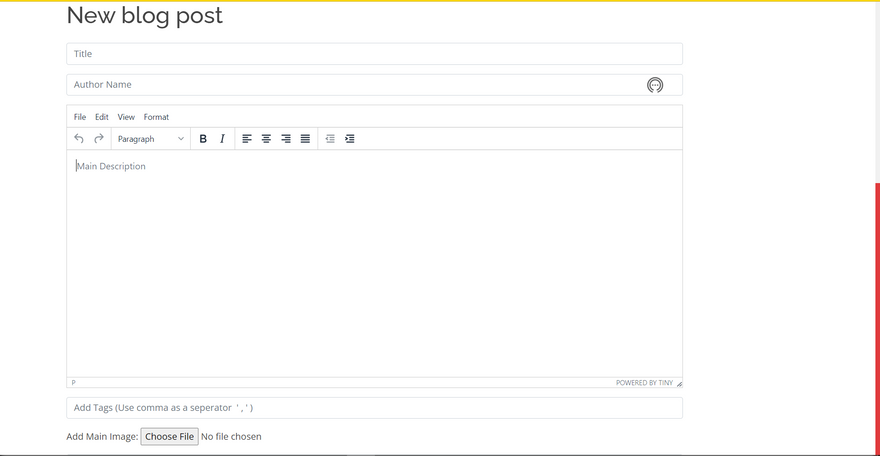Click the No file chosen text
880x456 pixels.
[231, 436]
